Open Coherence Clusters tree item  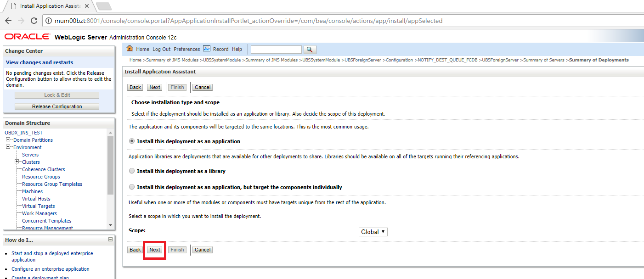(x=44, y=169)
